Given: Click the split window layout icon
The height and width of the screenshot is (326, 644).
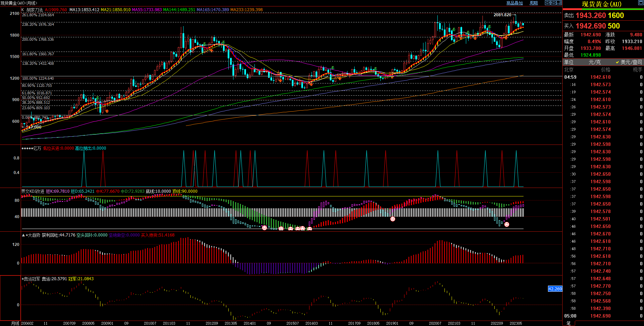Looking at the screenshot, I should (x=559, y=3).
